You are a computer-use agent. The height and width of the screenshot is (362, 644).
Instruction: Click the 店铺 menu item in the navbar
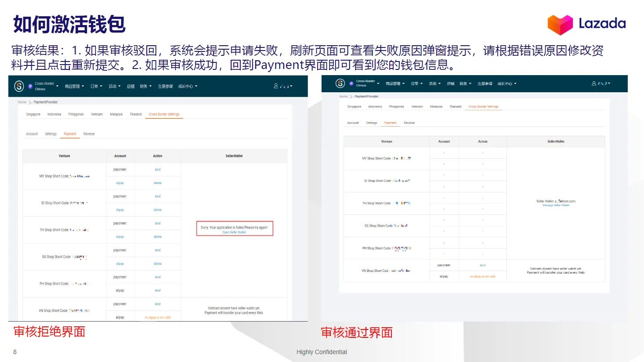pos(130,86)
